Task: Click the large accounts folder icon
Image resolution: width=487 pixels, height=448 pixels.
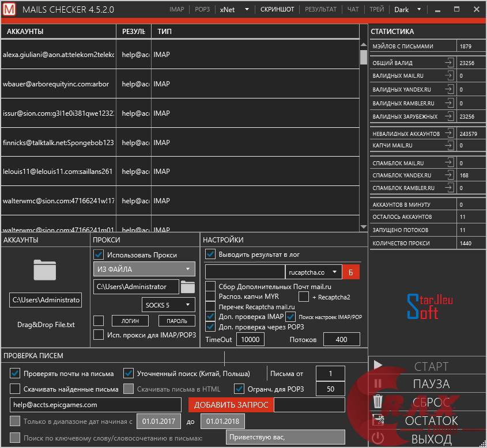Action: tap(45, 269)
